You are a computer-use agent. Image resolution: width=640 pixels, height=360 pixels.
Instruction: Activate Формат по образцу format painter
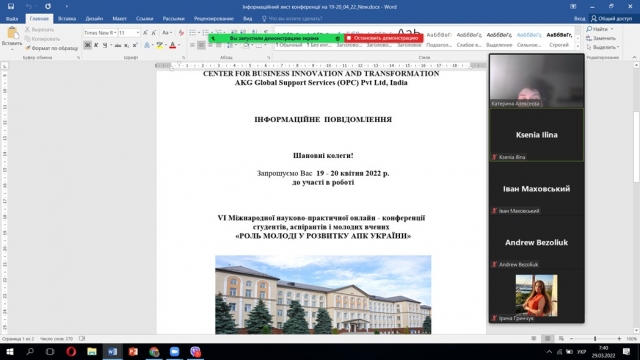(x=51, y=48)
